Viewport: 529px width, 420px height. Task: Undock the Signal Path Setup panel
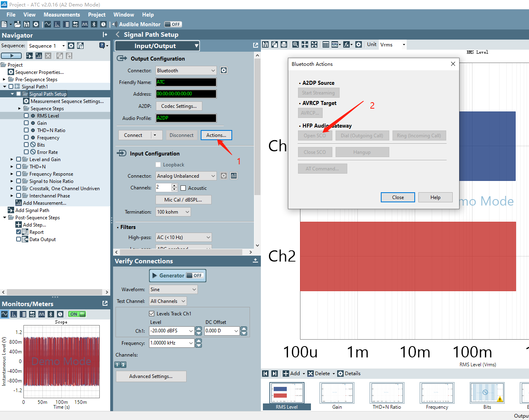click(255, 45)
